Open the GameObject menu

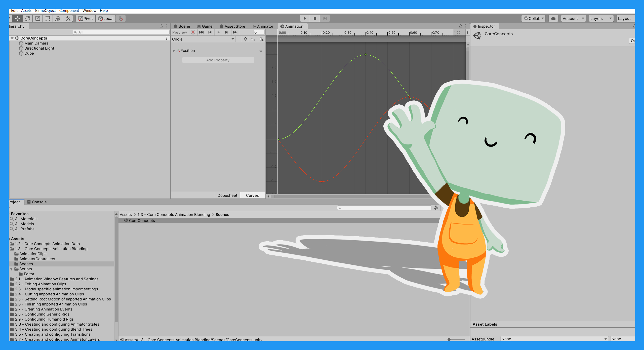point(45,11)
